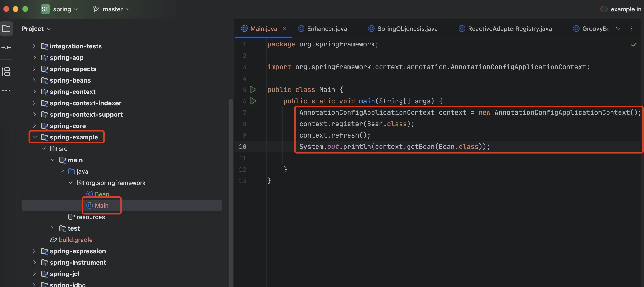Click the SF spring project icon
The image size is (644, 287).
coord(45,9)
